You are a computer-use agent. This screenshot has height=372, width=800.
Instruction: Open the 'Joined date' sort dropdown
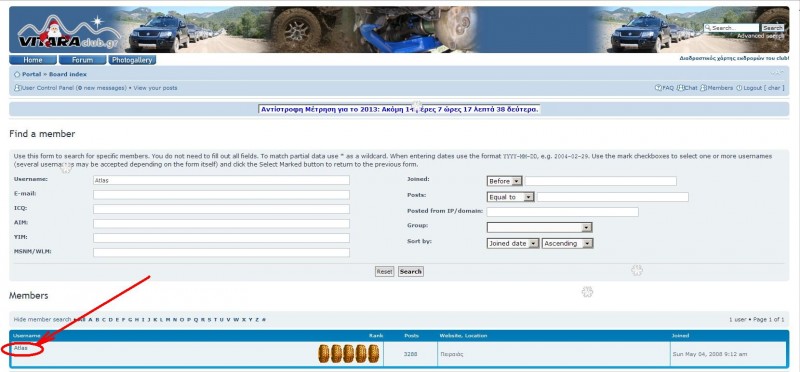[513, 244]
